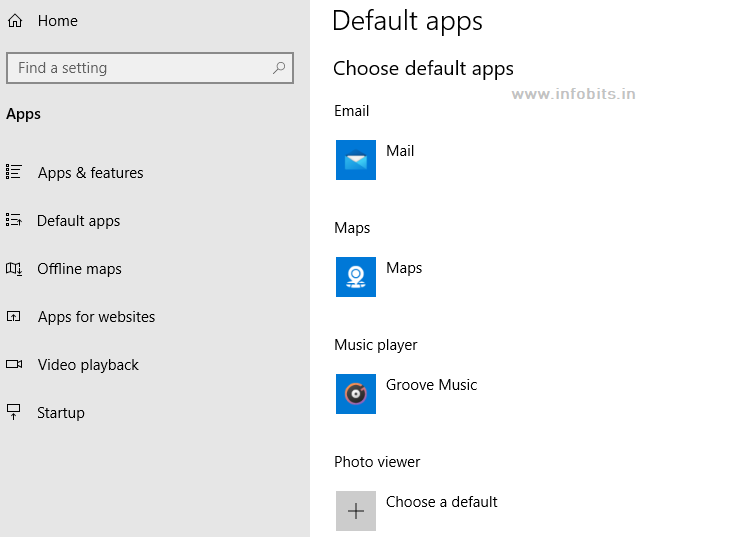Click the Offline maps map icon
Screen dimensions: 729x537
(x=13, y=268)
